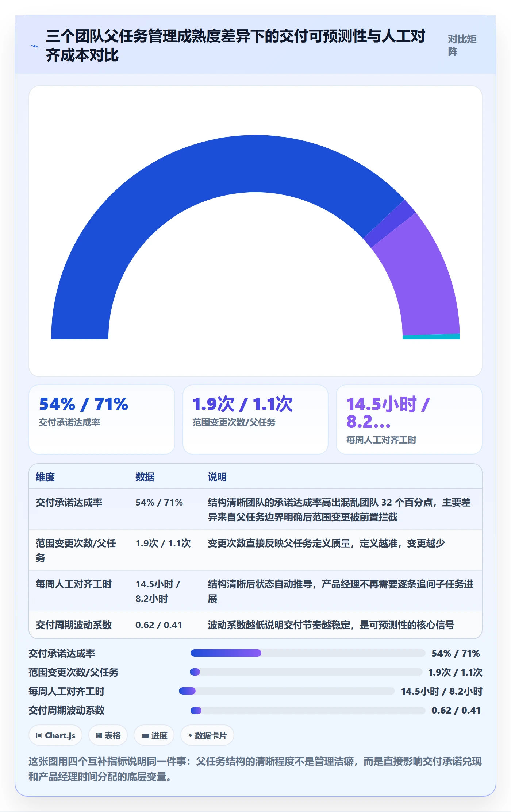Click the description starting 变更次数直接反映
Viewport: 511px width, 812px height.
[326, 543]
